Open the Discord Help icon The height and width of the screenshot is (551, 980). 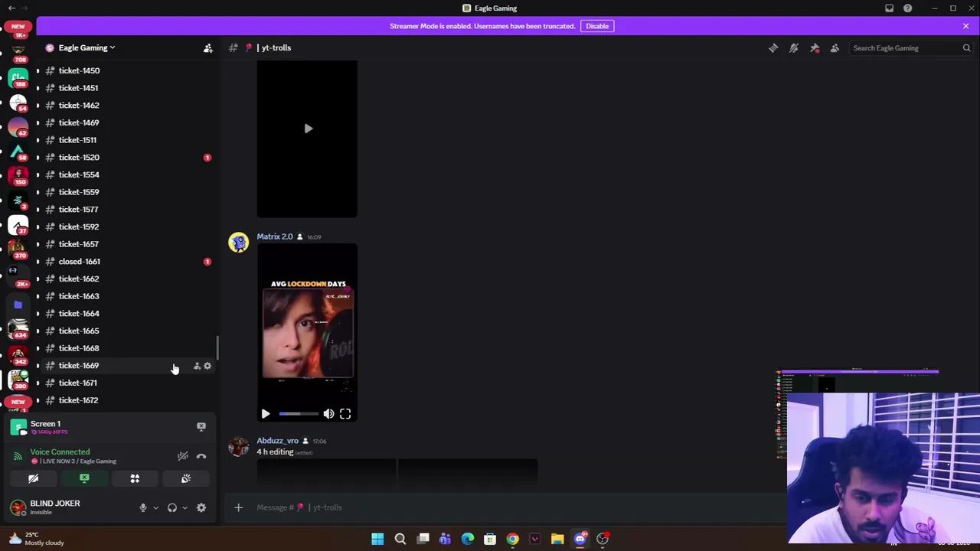click(907, 8)
